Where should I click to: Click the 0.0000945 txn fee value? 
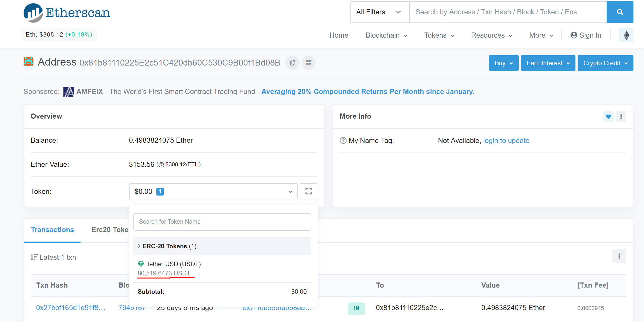coord(590,308)
